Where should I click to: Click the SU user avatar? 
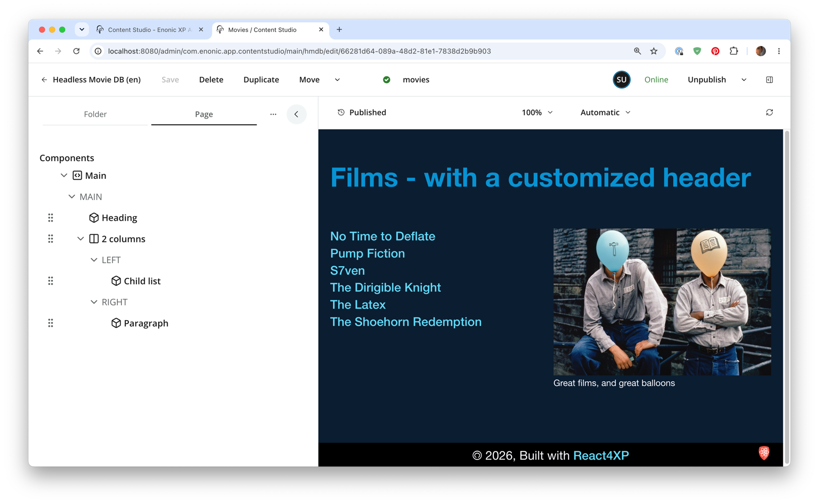coord(621,80)
